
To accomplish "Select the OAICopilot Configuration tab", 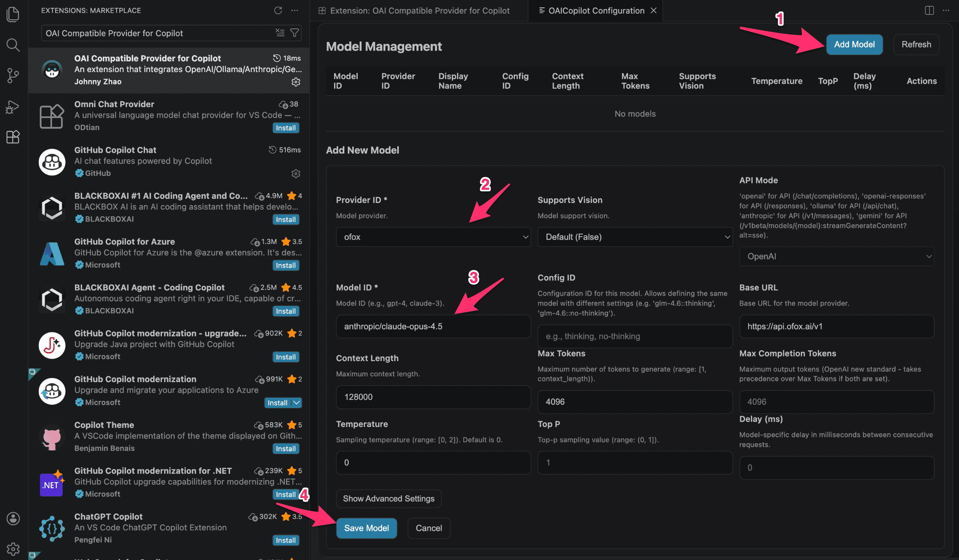I will tap(596, 11).
